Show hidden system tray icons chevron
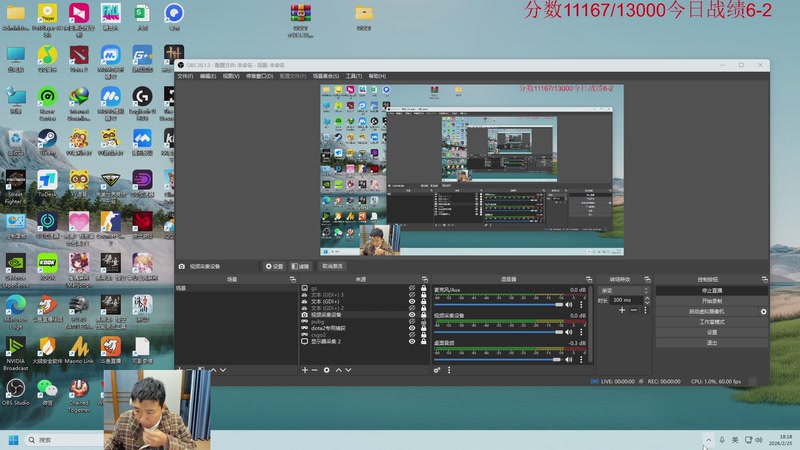 tap(708, 440)
